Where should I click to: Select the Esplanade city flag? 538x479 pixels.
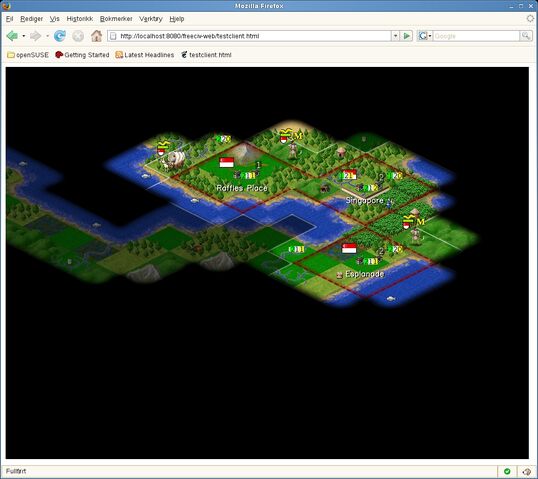(349, 248)
